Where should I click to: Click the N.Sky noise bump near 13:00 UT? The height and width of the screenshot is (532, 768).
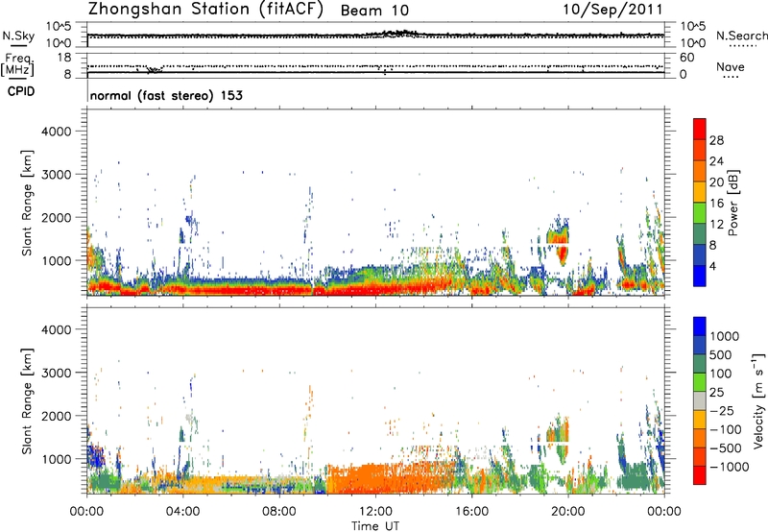pos(397,34)
